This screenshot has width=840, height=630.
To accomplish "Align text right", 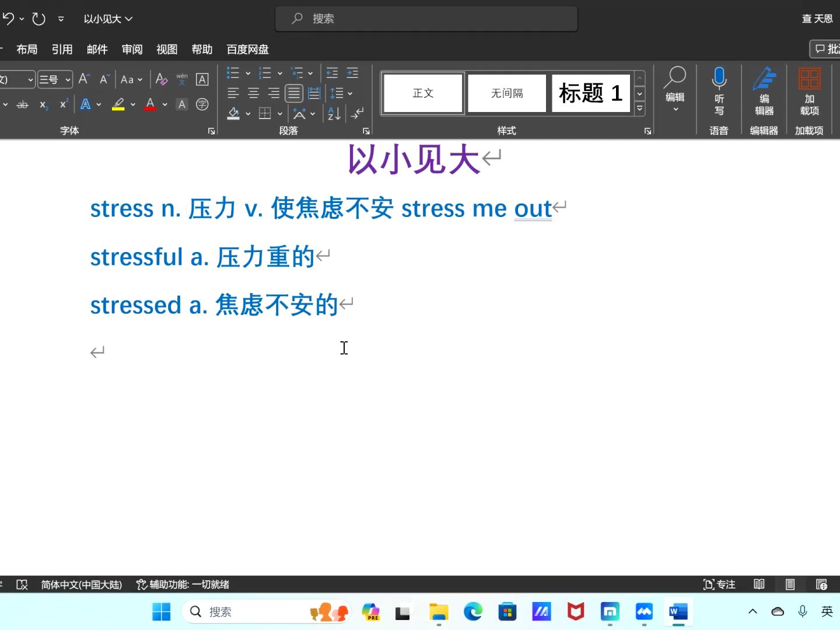I will click(274, 93).
